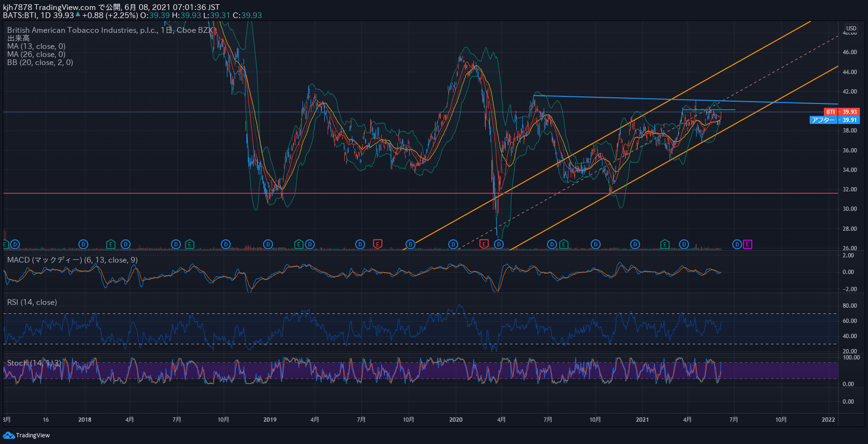868x444 pixels.
Task: Click the 2018 label on time axis
Action: (85, 419)
